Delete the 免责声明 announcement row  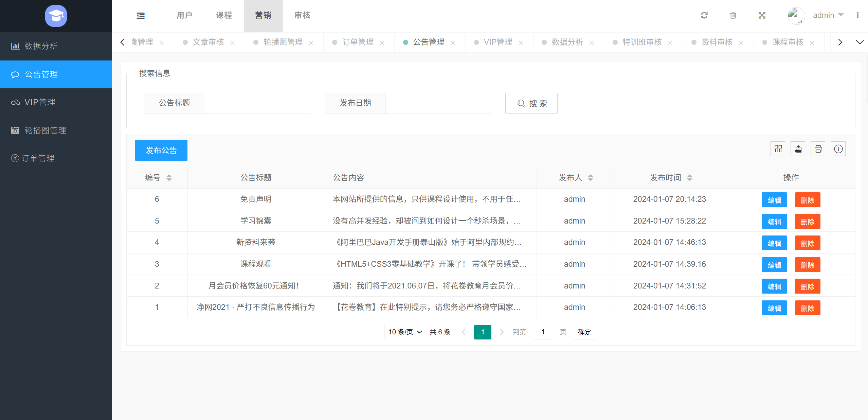point(807,200)
